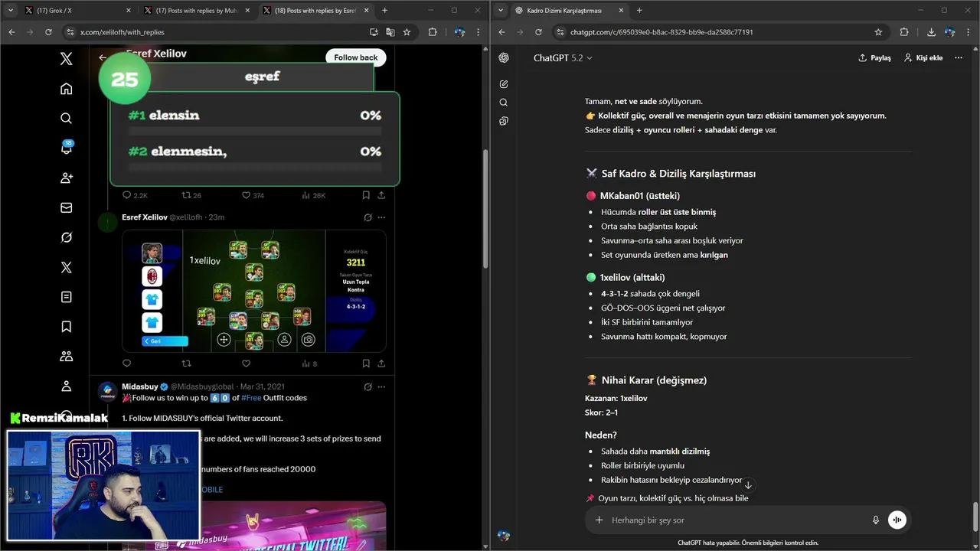This screenshot has height=551, width=980.
Task: Open Home in X sidebar
Action: click(67, 89)
